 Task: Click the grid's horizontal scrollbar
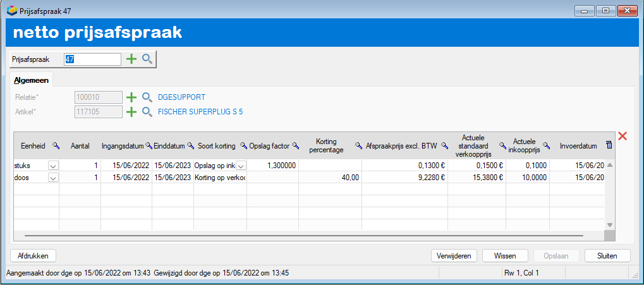(x=303, y=236)
